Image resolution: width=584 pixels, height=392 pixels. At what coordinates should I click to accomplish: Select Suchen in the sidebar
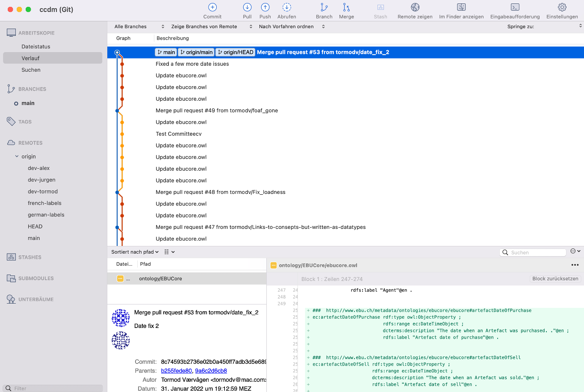[x=31, y=70]
